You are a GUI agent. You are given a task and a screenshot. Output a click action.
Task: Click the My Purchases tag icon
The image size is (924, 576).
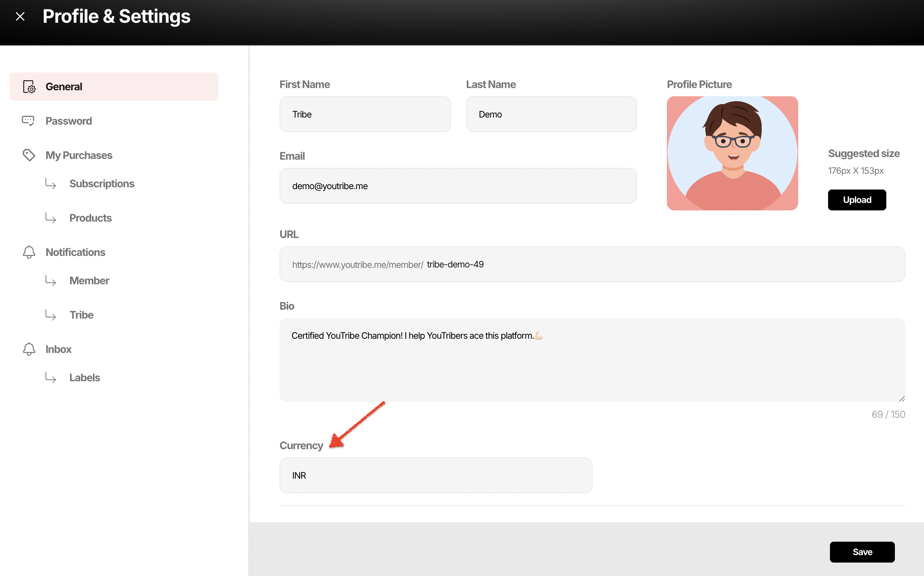click(x=29, y=155)
